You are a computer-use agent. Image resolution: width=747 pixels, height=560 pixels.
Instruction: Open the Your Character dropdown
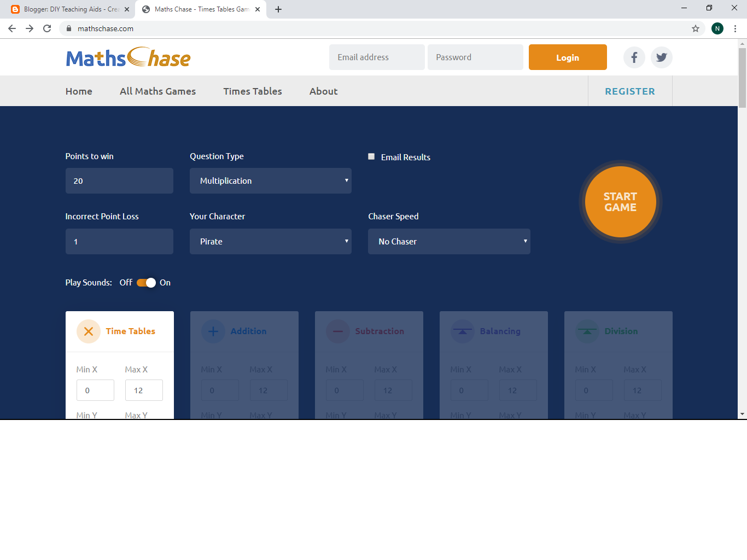coord(271,241)
